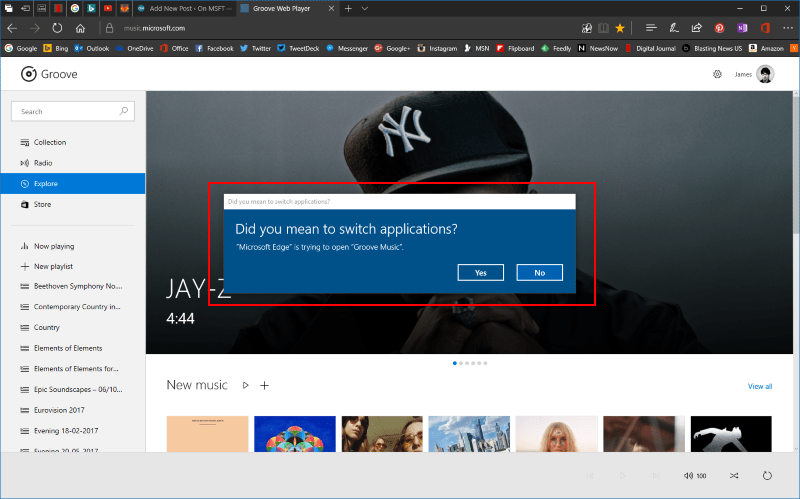Screen dimensions: 800x499
Task: Go back in the browser
Action: [12, 29]
